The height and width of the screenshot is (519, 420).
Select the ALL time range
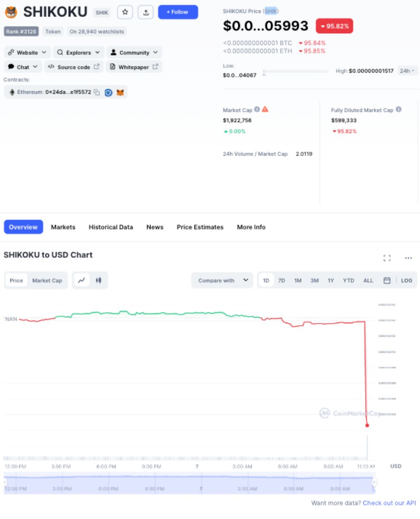pyautogui.click(x=368, y=280)
